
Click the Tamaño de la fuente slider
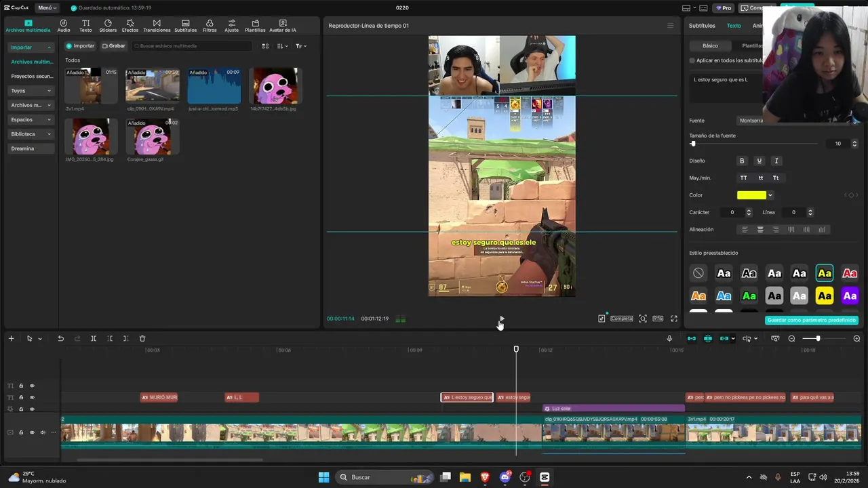click(753, 144)
